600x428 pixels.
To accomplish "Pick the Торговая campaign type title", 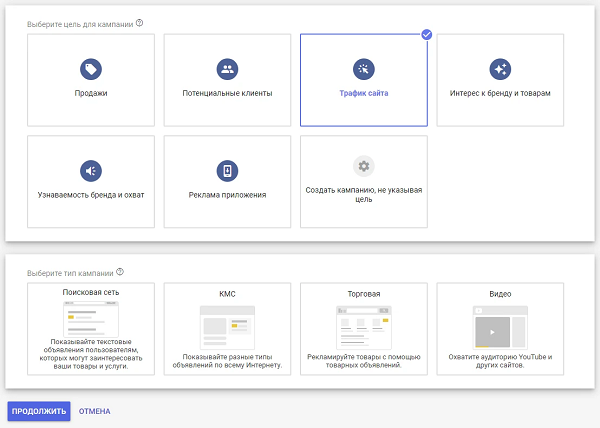I will pyautogui.click(x=364, y=294).
